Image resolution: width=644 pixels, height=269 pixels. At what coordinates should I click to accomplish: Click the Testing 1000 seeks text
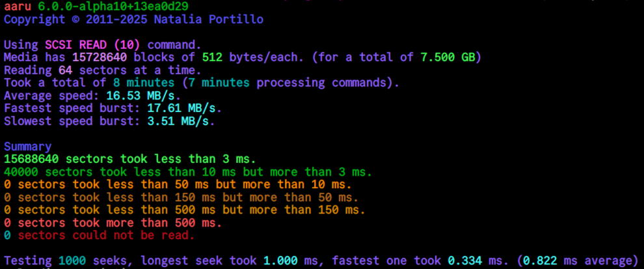point(70,261)
